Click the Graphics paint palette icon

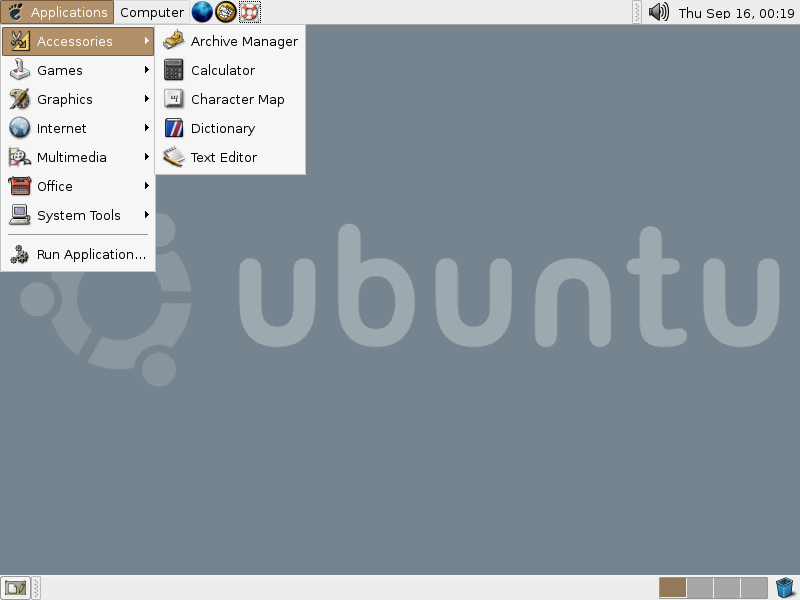(x=20, y=99)
